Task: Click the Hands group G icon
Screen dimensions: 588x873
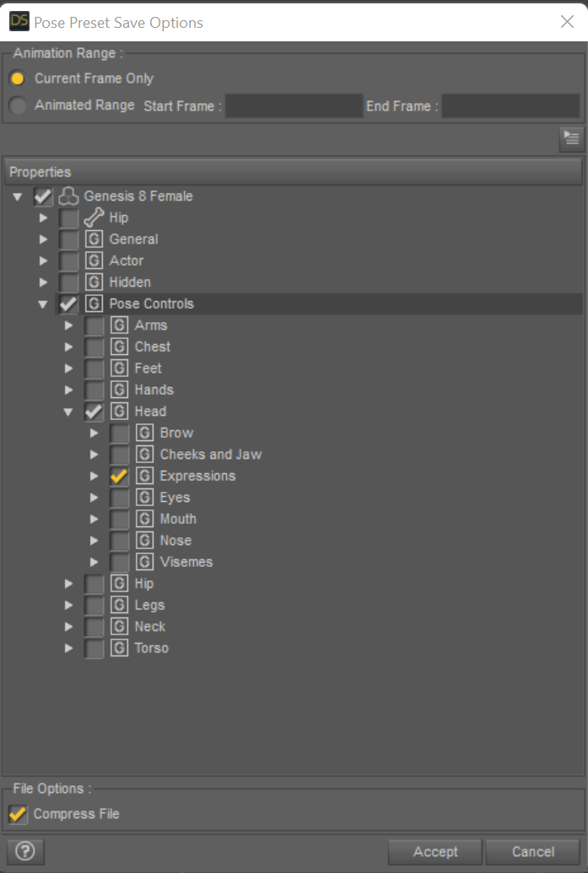Action: point(119,390)
